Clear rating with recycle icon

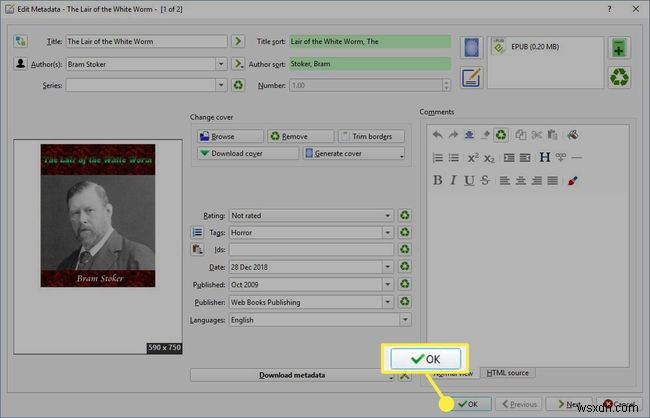coord(405,215)
